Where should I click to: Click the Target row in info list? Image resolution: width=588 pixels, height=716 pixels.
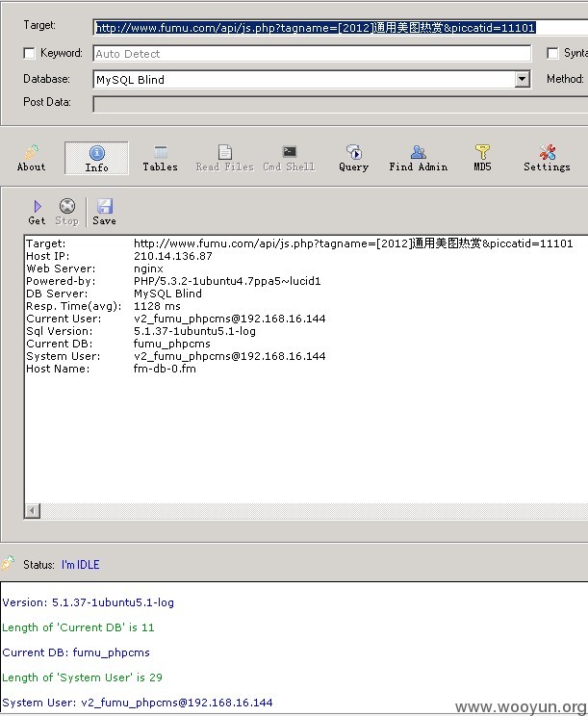[299, 243]
